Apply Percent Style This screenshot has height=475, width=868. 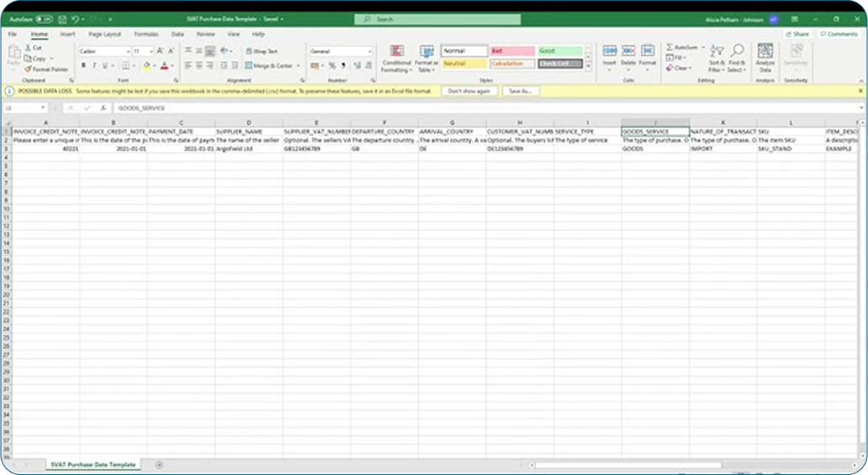coord(332,66)
